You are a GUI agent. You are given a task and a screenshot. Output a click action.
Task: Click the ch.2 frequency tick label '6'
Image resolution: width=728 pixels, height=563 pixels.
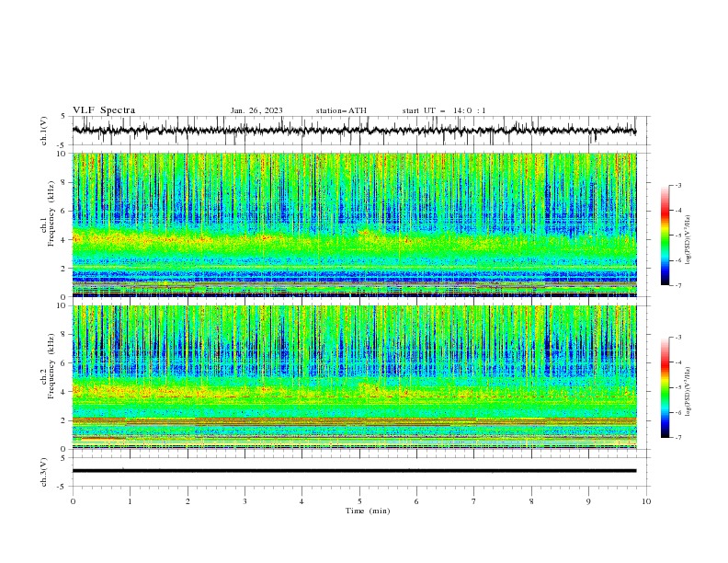pos(64,363)
